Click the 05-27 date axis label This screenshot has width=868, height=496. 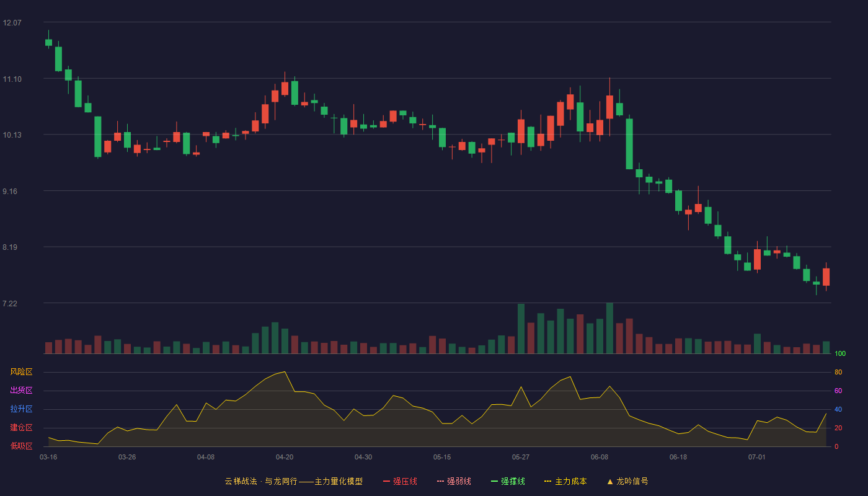coord(521,457)
